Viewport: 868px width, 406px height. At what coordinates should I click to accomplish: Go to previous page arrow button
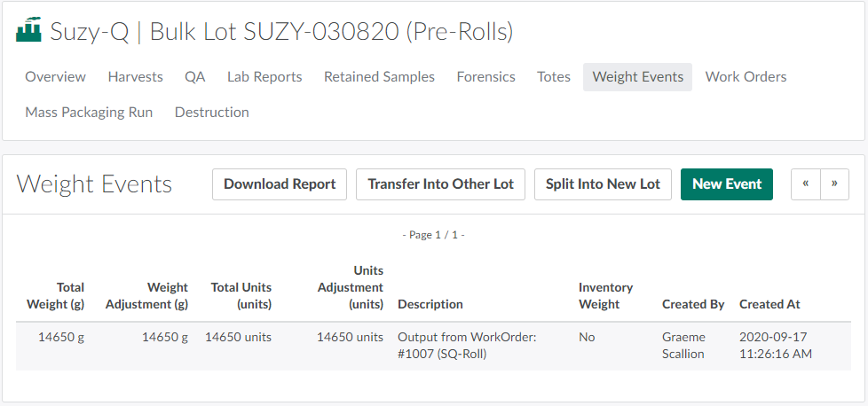pyautogui.click(x=806, y=184)
